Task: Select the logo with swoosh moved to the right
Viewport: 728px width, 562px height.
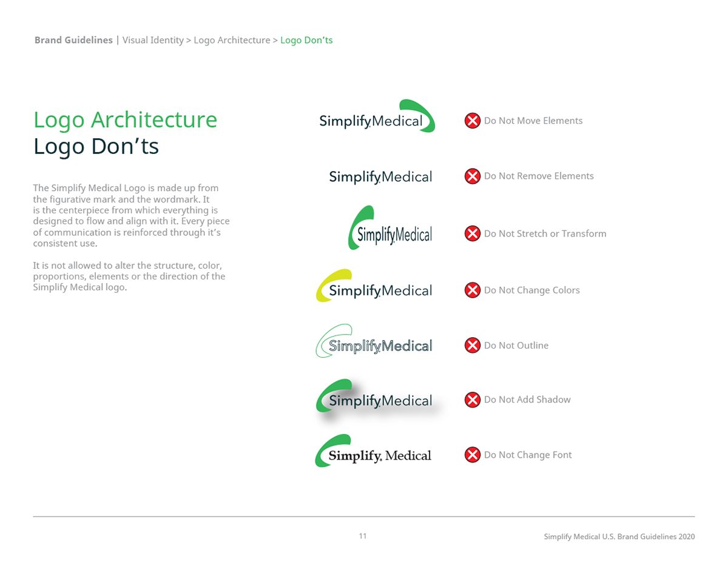Action: pos(377,116)
